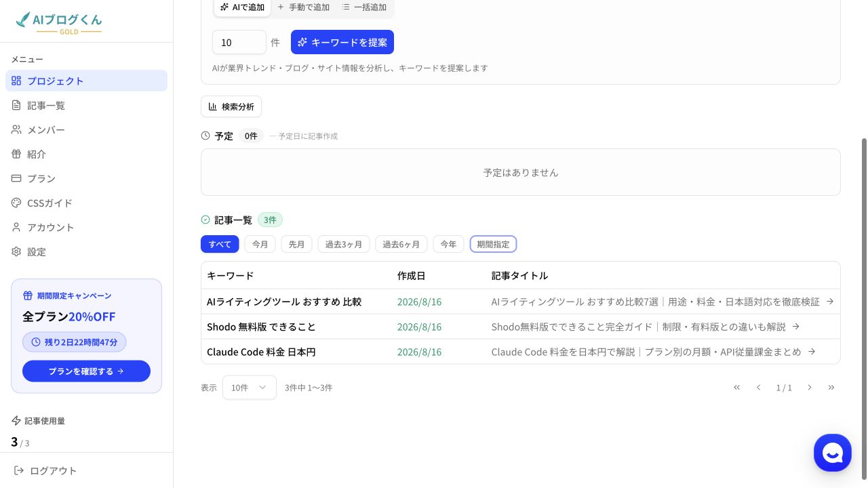868x488 pixels.
Task: Click the 0件 schedule count badge
Action: pos(251,136)
